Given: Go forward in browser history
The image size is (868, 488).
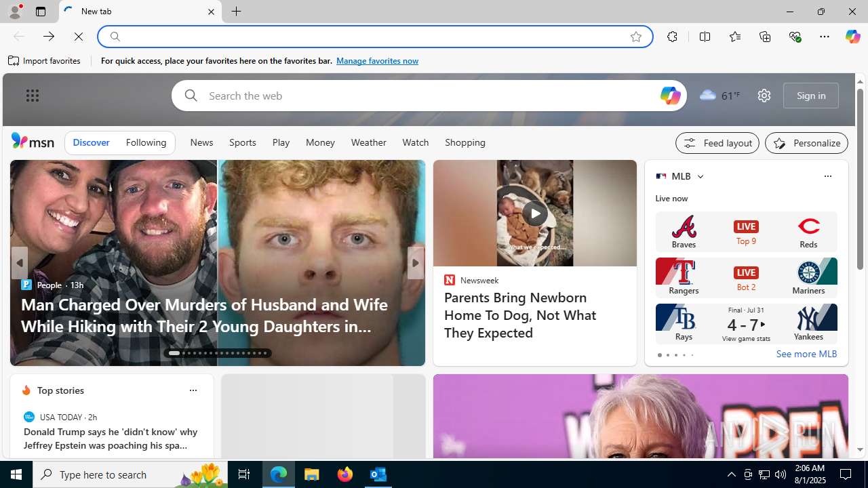Looking at the screenshot, I should (49, 37).
